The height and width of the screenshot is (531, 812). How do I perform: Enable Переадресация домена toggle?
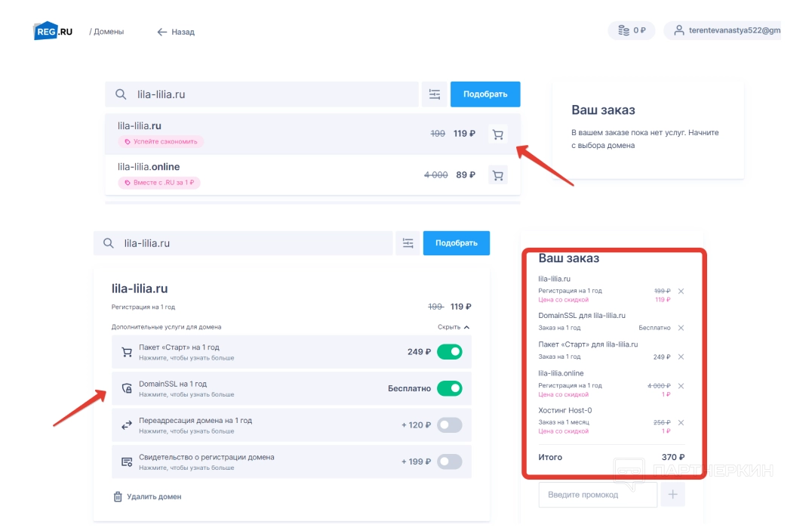[x=450, y=425]
